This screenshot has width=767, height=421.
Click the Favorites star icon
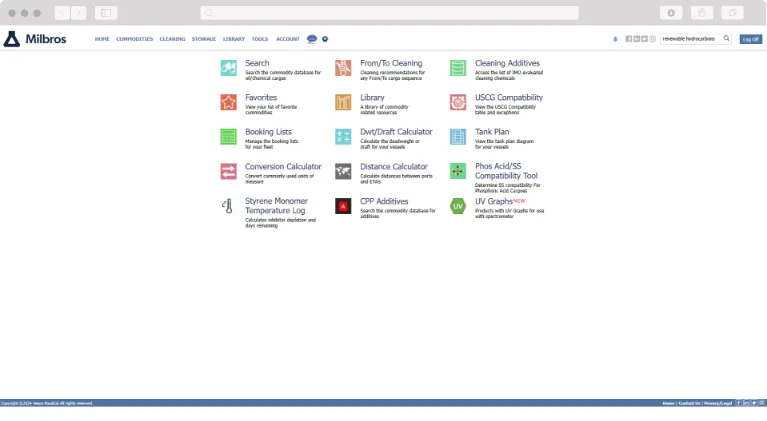(x=228, y=102)
